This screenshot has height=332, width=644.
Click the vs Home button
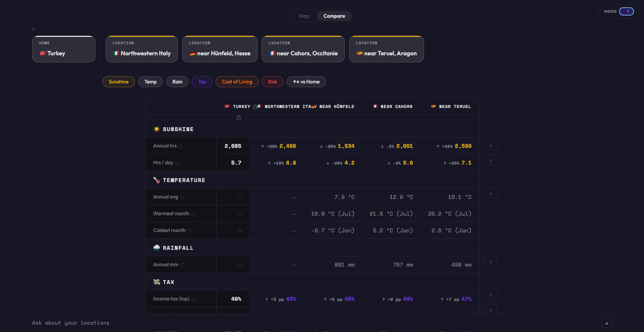[306, 82]
